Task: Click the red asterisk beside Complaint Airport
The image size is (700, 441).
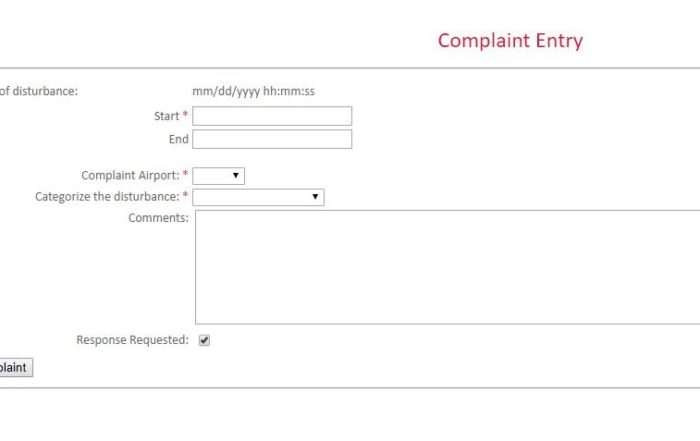Action: pyautogui.click(x=186, y=176)
